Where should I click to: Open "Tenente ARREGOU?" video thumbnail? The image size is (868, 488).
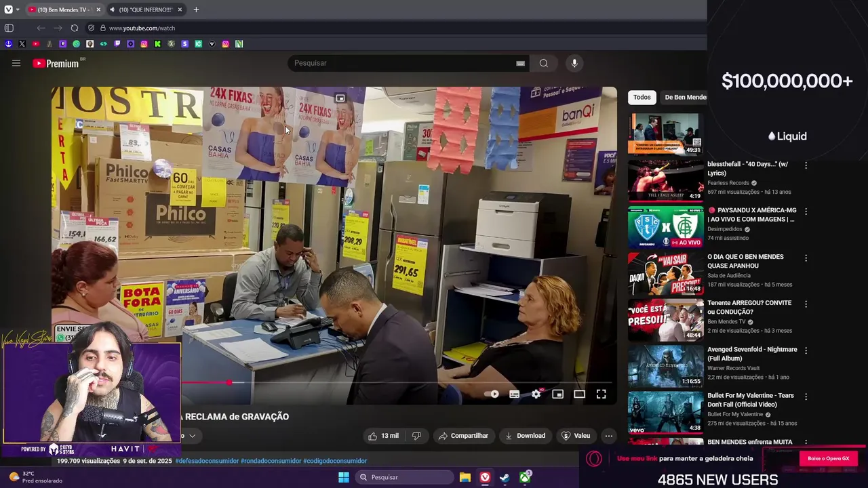coord(665,319)
